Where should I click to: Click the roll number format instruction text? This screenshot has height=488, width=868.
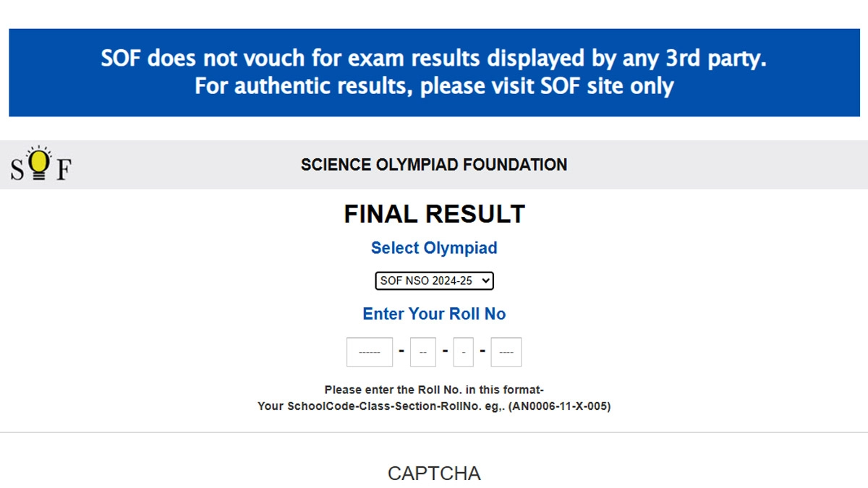click(x=434, y=389)
